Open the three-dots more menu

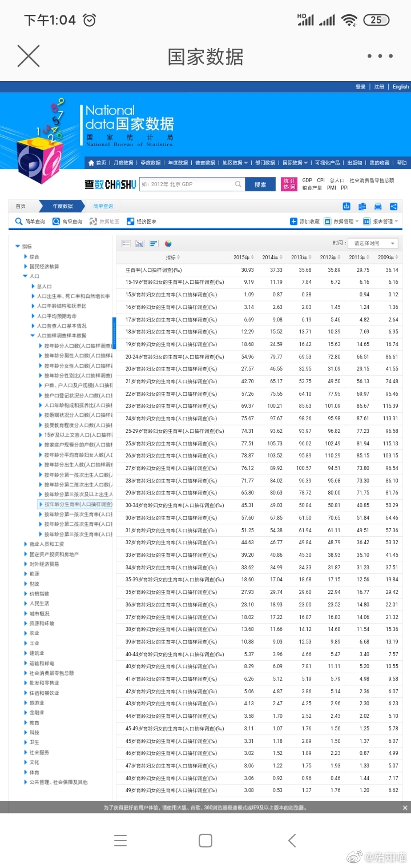click(x=380, y=56)
